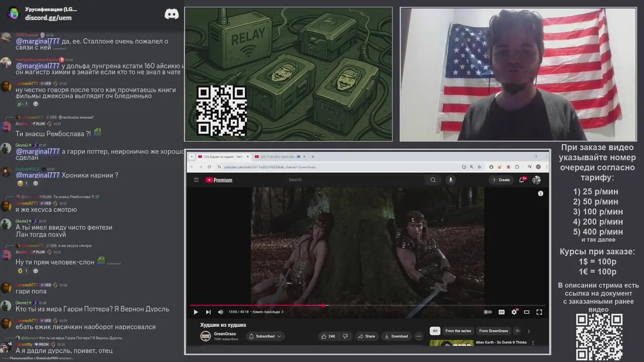Play the video with the play button
644x362 pixels.
(x=196, y=312)
